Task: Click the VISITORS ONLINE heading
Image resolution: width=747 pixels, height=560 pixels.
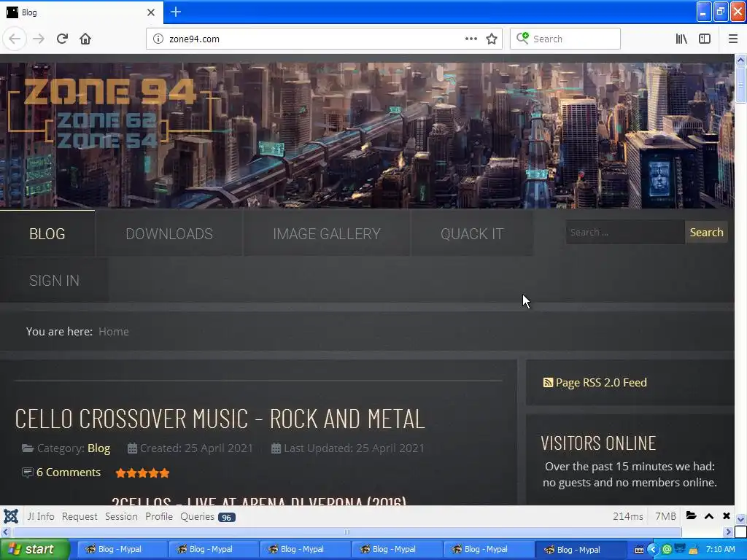Action: pyautogui.click(x=598, y=443)
